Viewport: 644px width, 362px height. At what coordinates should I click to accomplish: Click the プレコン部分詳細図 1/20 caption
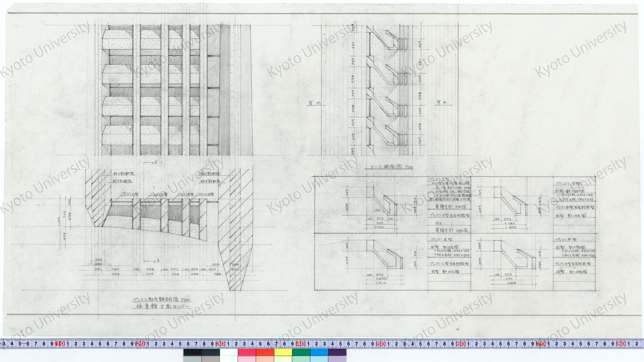tap(161, 299)
